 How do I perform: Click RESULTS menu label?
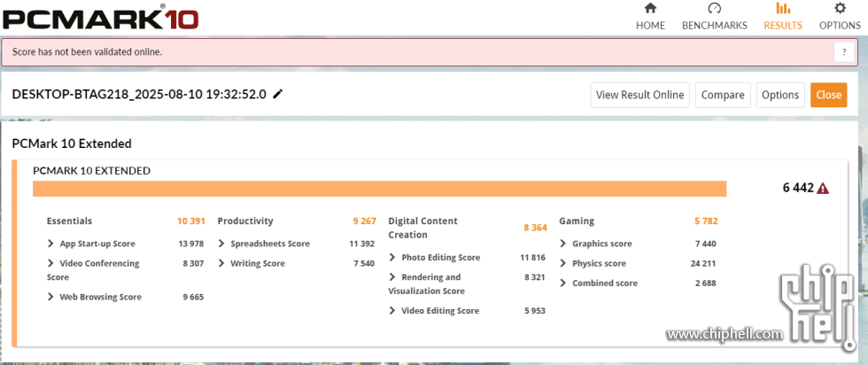pos(783,26)
